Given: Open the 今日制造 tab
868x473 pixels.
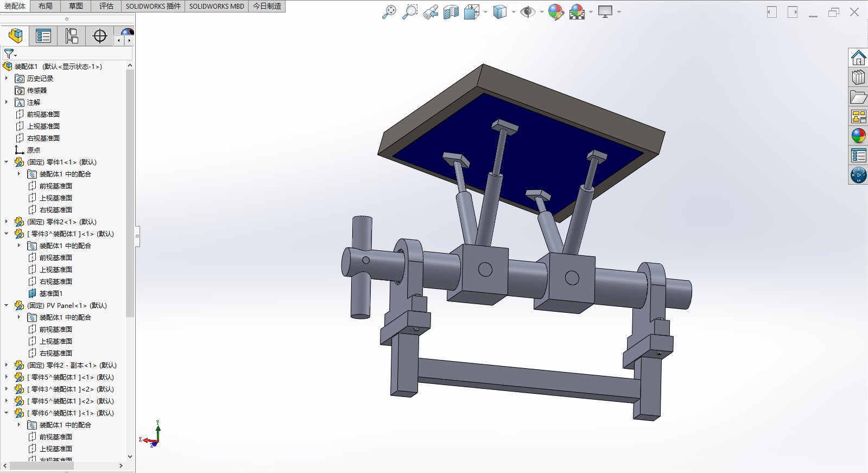Looking at the screenshot, I should pos(267,6).
